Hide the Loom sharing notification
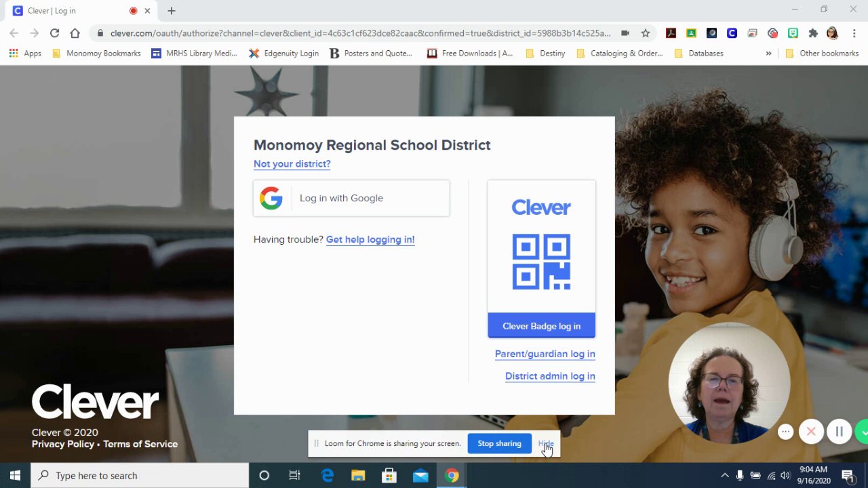868x488 pixels. (546, 443)
